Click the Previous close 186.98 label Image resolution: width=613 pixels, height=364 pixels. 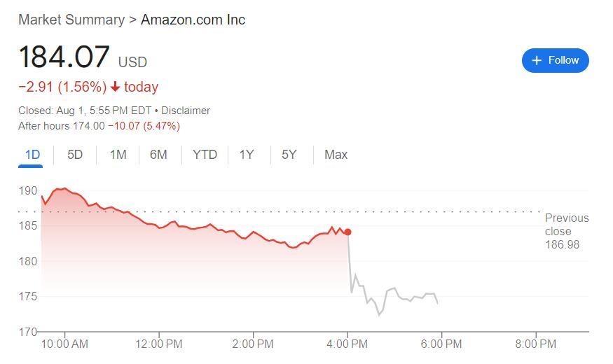click(x=566, y=231)
